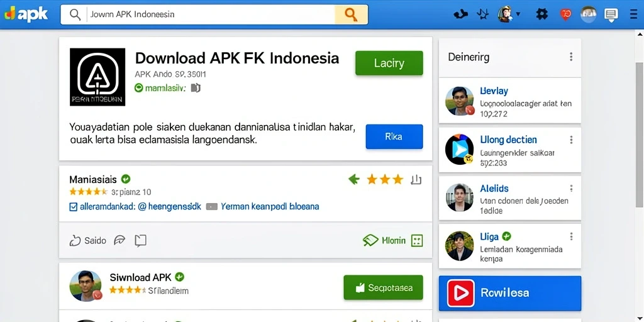The image size is (644, 322).
Task: Open options menu for Uiga
Action: pyautogui.click(x=571, y=236)
